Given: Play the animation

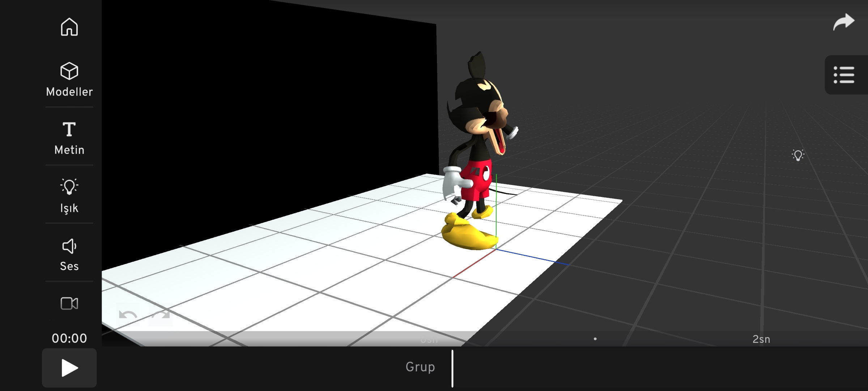Looking at the screenshot, I should (x=69, y=368).
